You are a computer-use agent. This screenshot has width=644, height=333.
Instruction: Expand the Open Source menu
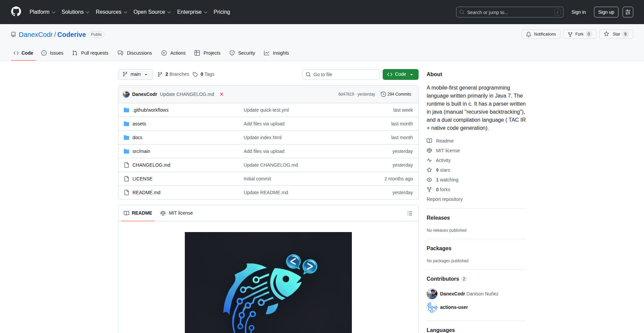tap(152, 12)
